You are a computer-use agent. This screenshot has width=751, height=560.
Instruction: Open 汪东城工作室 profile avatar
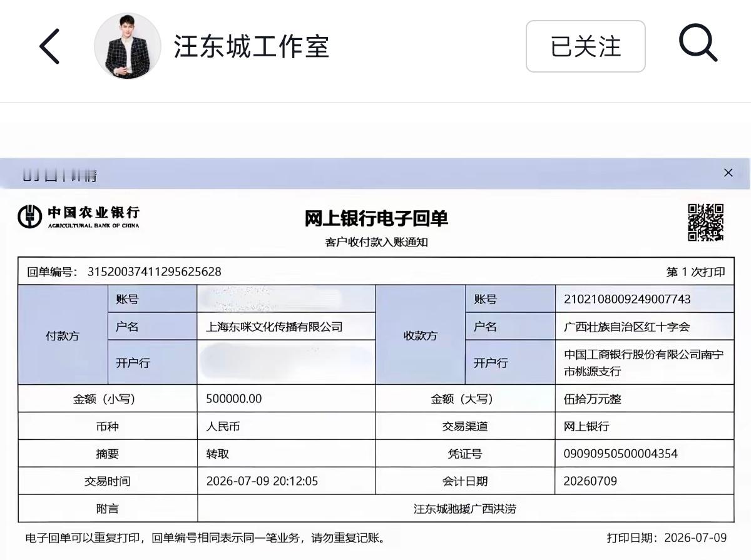(x=127, y=46)
